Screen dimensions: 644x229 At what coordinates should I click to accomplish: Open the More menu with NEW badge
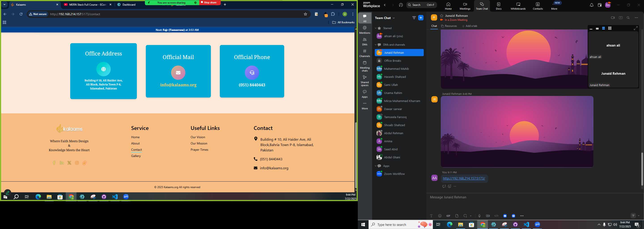[554, 6]
